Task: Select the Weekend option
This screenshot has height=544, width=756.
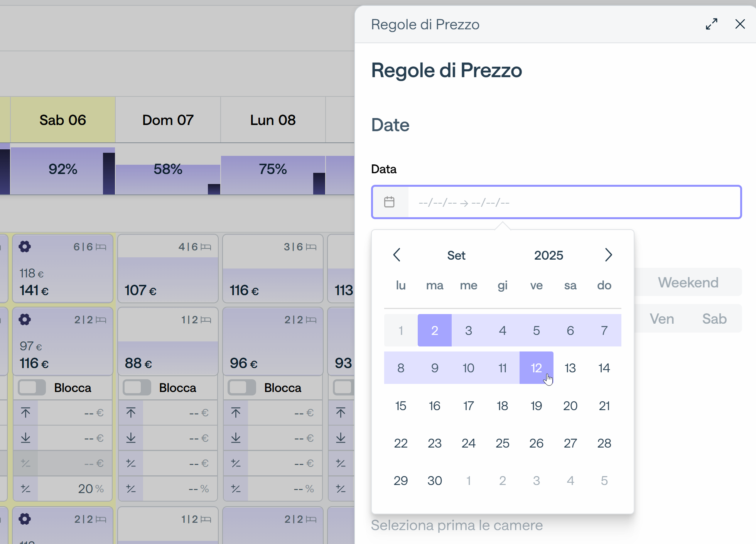Action: tap(688, 282)
